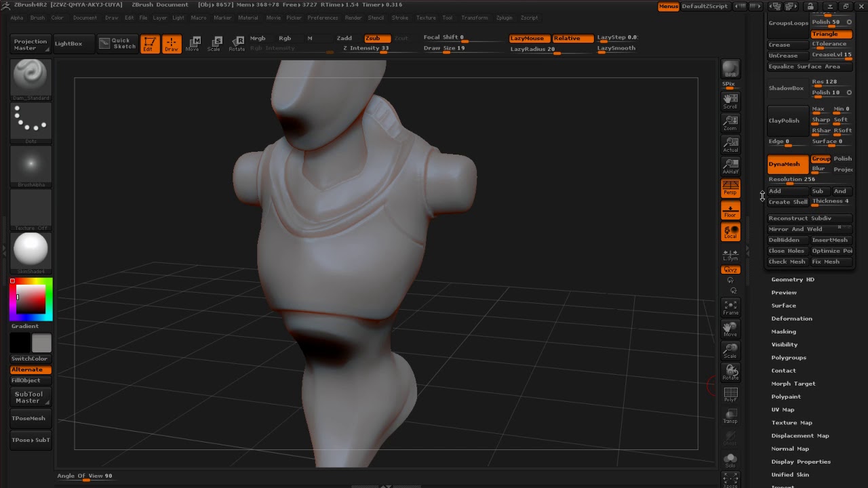Click the Edit mode button

point(150,44)
